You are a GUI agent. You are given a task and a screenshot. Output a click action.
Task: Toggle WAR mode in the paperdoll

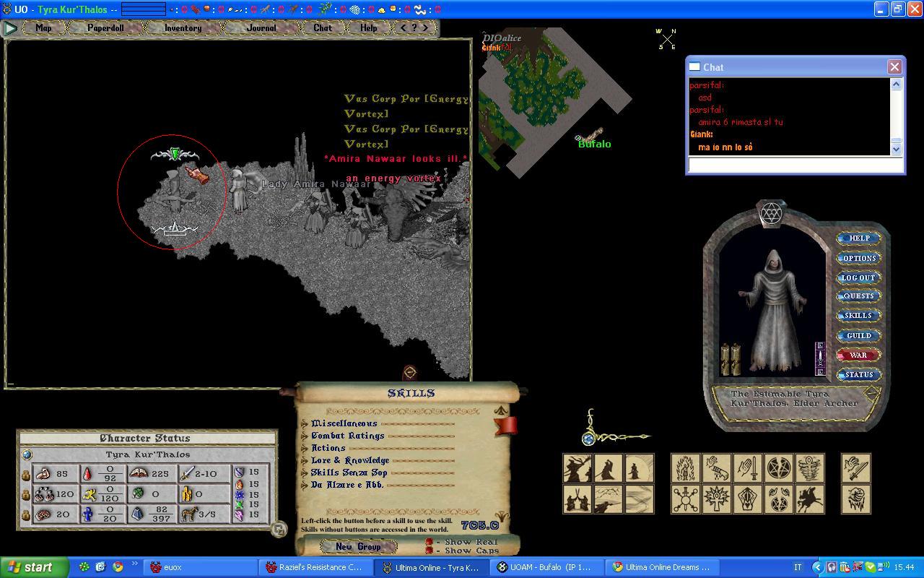tap(858, 355)
